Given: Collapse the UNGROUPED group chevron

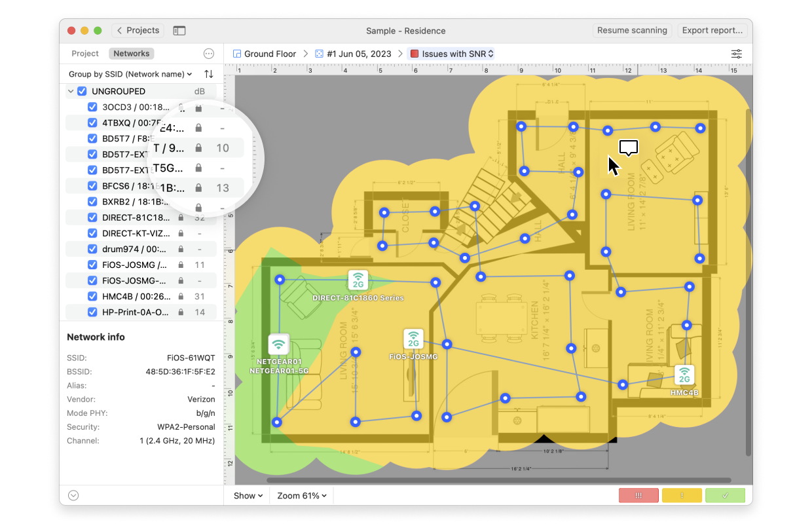Looking at the screenshot, I should click(70, 91).
